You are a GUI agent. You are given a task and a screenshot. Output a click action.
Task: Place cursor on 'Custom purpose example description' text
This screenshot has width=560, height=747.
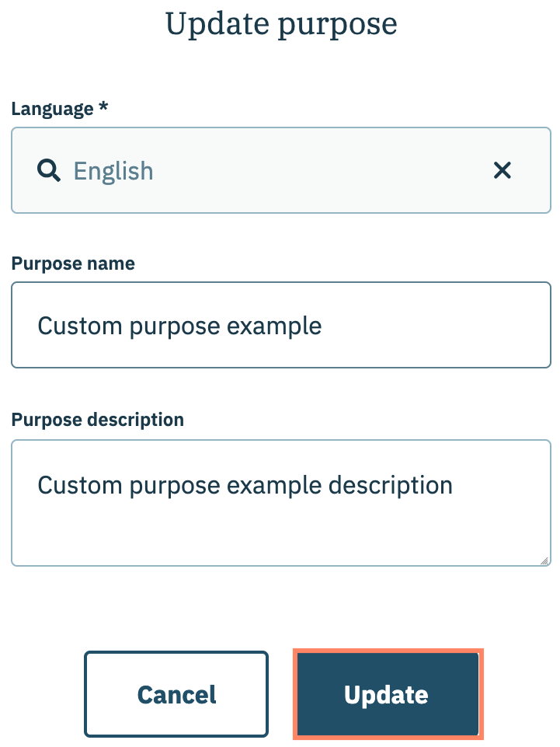pos(245,485)
